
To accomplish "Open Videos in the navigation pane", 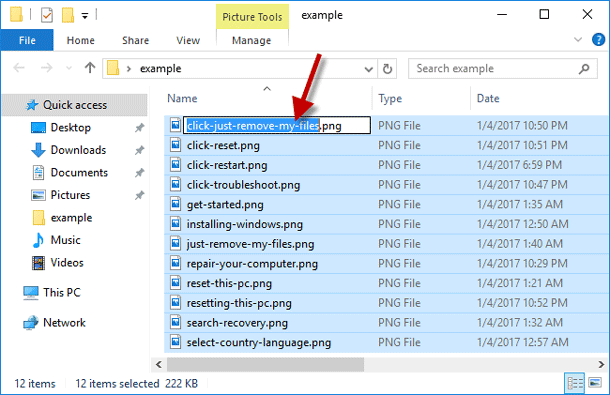I will (67, 263).
